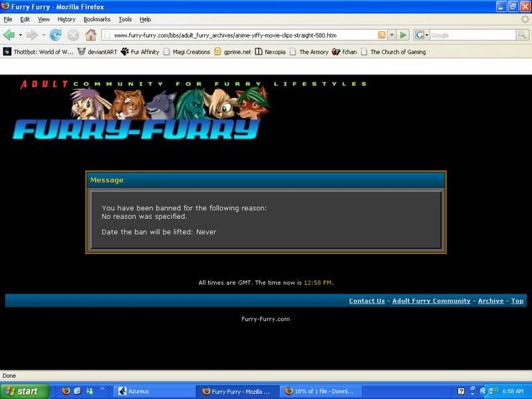The height and width of the screenshot is (399, 532).
Task: Click in the Google search box
Action: 473,35
